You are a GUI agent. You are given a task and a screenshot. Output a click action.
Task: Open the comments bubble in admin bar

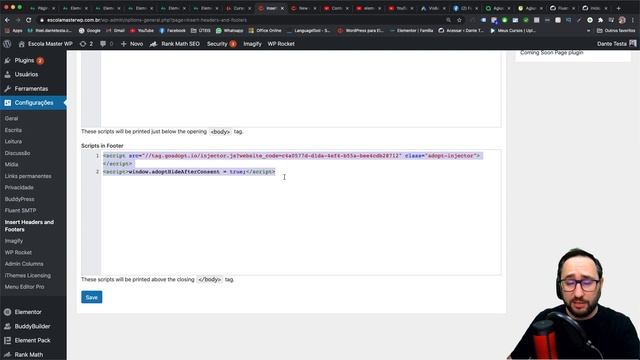(106, 44)
